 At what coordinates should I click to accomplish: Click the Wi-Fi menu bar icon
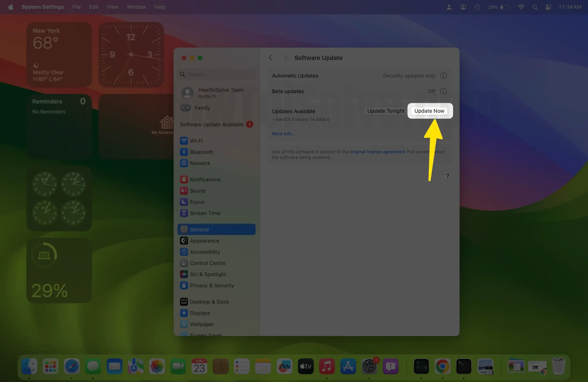point(521,7)
